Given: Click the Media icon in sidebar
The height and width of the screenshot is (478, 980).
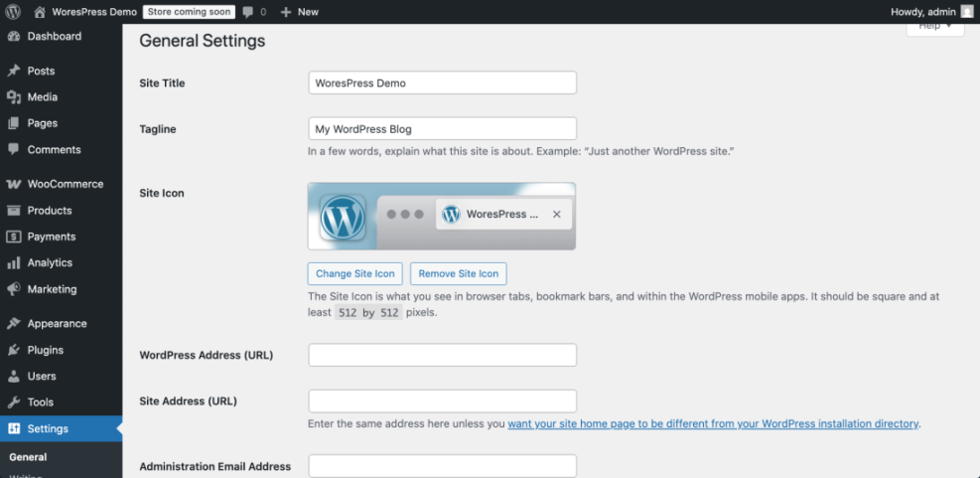Looking at the screenshot, I should pyautogui.click(x=14, y=97).
